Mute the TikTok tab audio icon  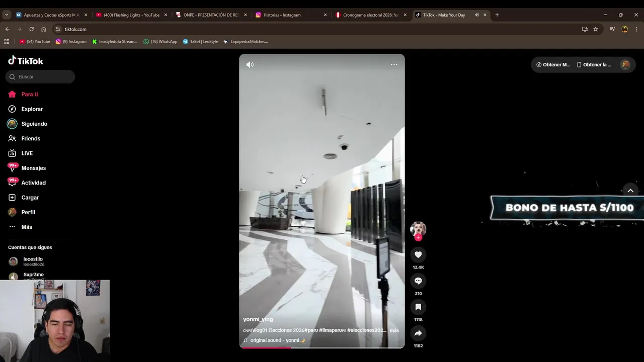coord(476,15)
